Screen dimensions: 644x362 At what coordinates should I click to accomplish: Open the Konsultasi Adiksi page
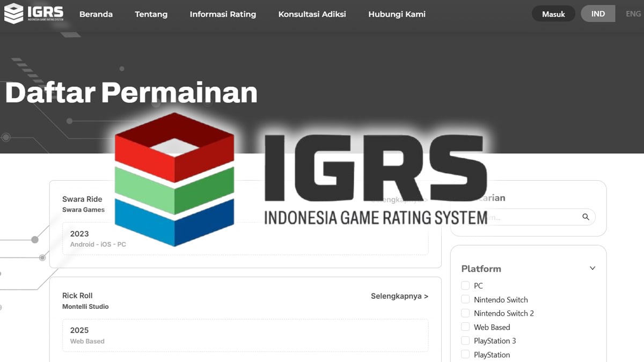pyautogui.click(x=314, y=14)
